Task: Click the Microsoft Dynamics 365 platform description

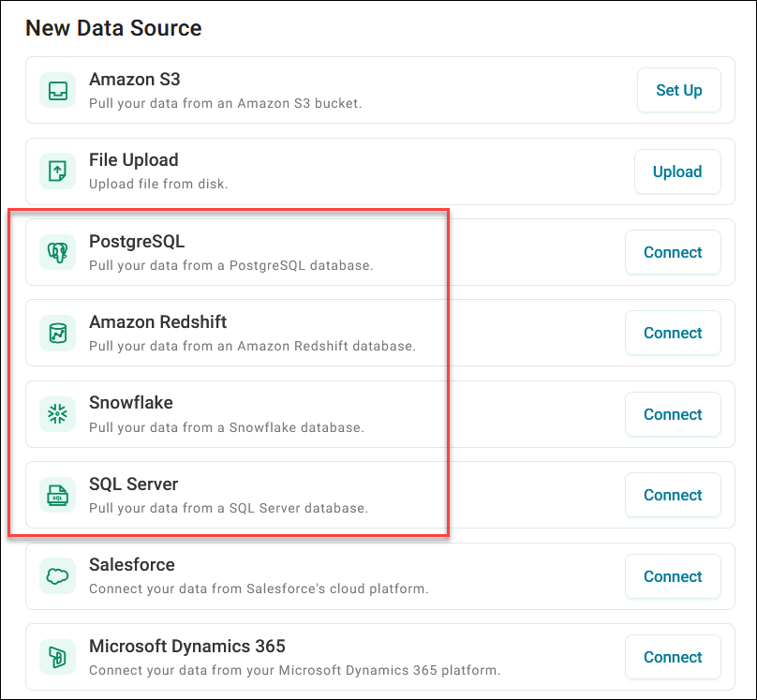Action: 295,671
